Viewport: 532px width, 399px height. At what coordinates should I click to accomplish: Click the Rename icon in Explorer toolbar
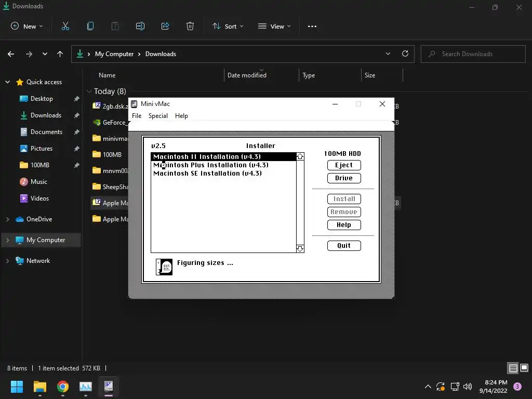(x=140, y=26)
